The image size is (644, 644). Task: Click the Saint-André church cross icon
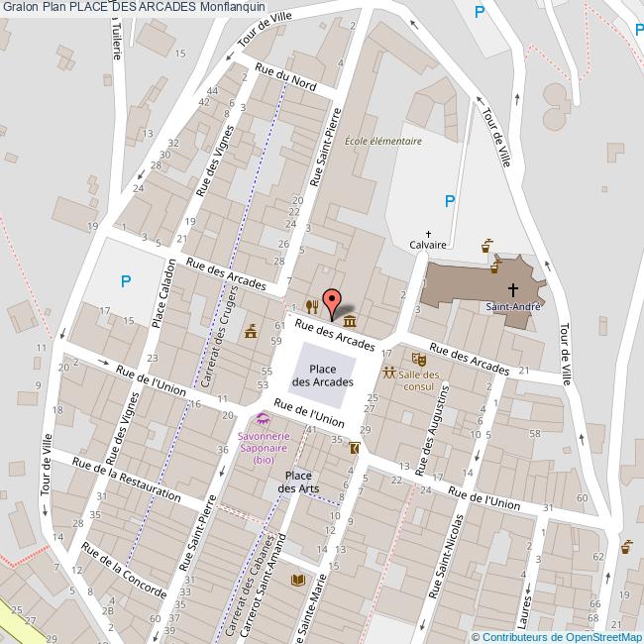(x=512, y=289)
